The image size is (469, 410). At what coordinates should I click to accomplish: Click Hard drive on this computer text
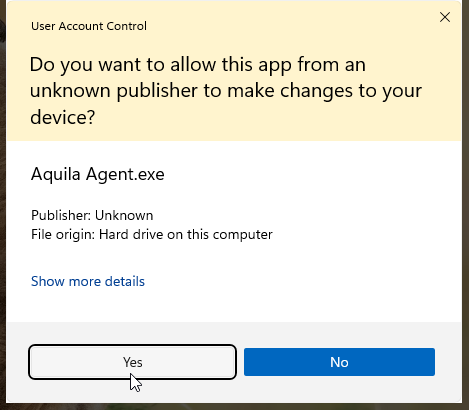[x=186, y=234]
